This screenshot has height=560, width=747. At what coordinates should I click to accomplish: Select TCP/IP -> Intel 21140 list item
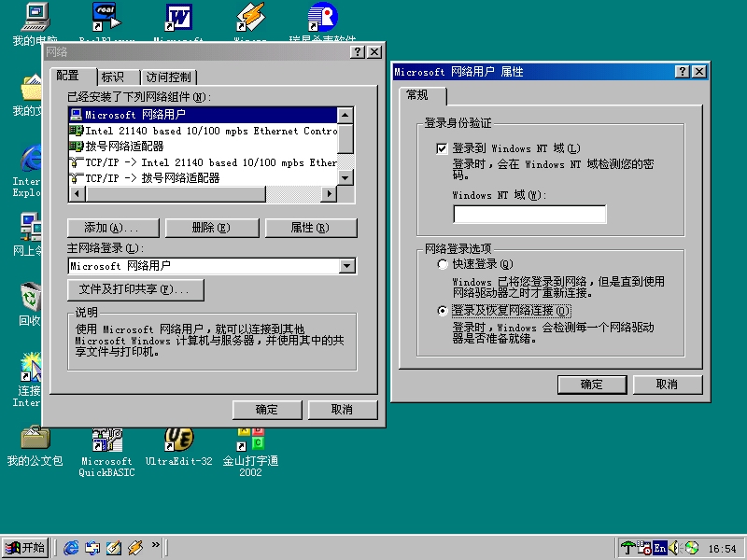(203, 162)
